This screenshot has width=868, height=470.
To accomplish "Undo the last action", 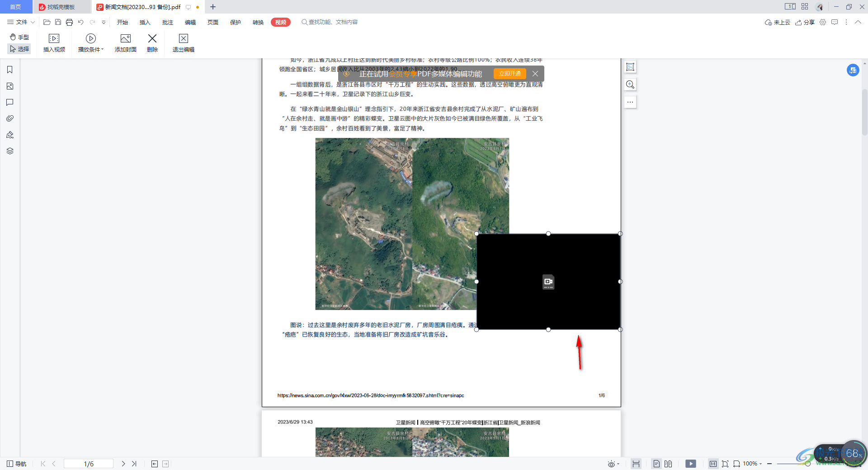I will point(81,22).
